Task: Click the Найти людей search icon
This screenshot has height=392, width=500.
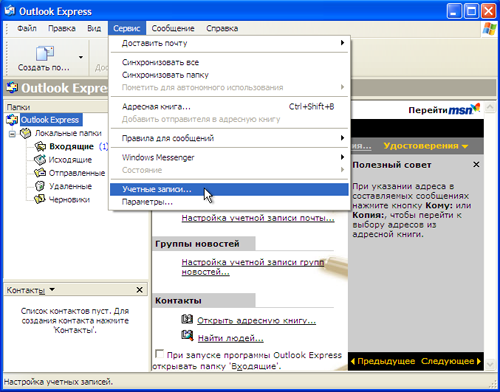Action: pyautogui.click(x=187, y=335)
